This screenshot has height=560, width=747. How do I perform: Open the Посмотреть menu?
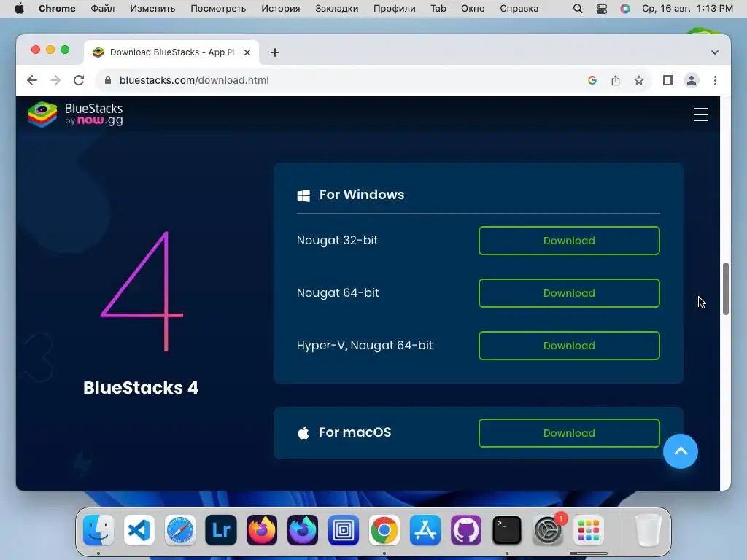coord(218,9)
